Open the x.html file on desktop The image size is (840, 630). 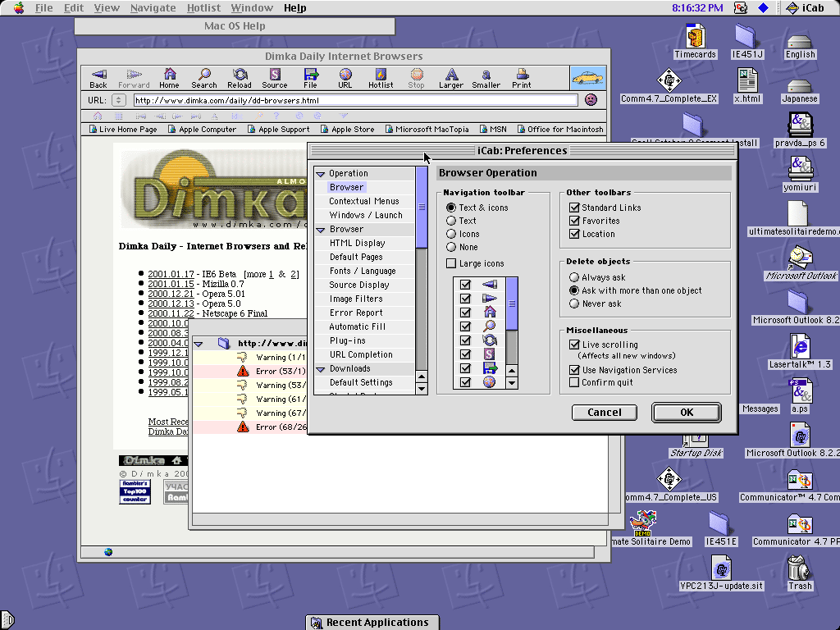coord(747,85)
